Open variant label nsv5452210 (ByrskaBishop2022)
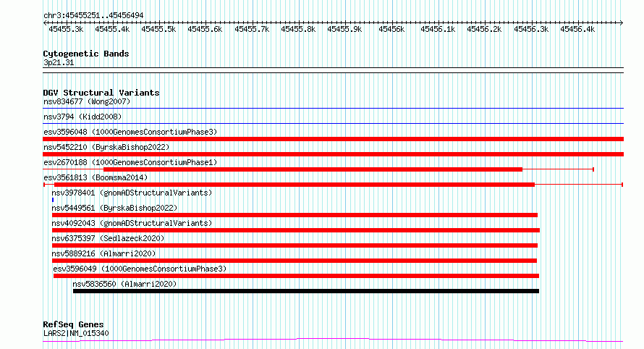 point(106,147)
